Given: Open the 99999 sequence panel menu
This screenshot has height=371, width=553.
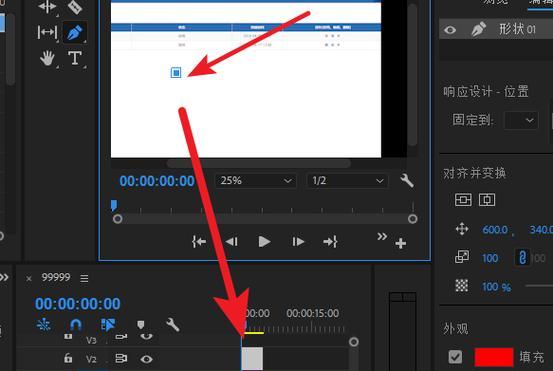Looking at the screenshot, I should [84, 279].
